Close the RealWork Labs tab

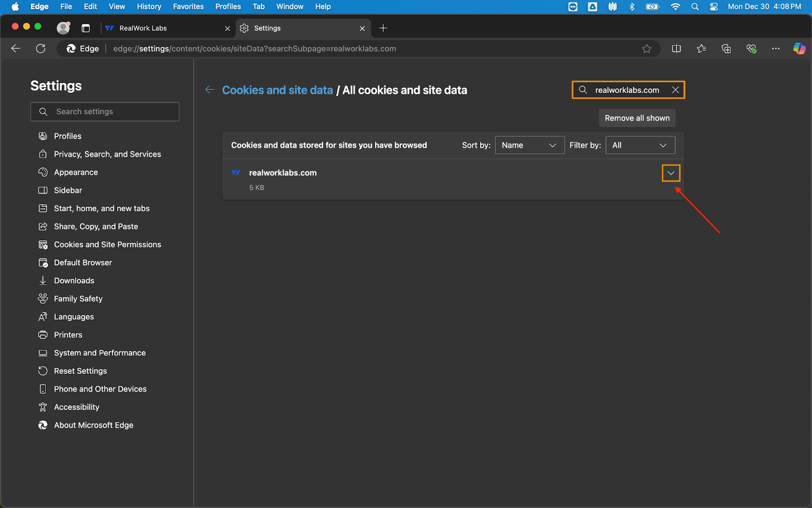click(x=227, y=28)
